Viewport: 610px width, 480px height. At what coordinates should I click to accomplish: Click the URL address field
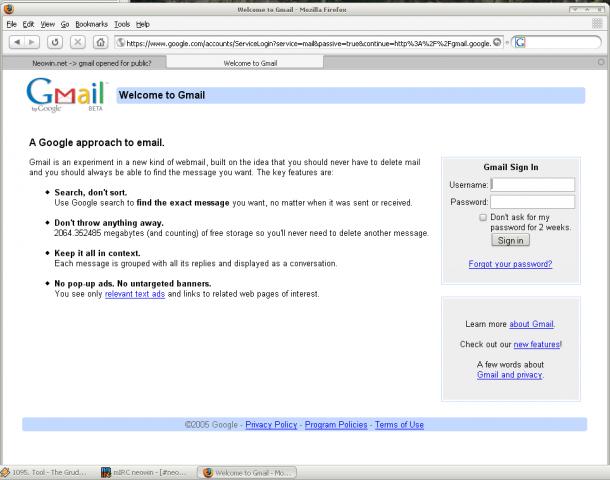coord(309,43)
